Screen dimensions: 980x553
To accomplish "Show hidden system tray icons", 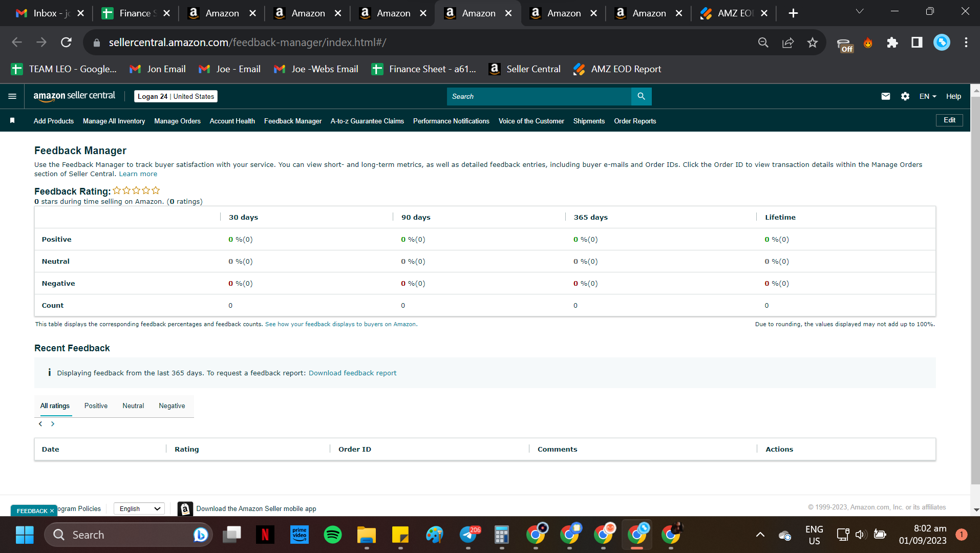I will pos(760,535).
